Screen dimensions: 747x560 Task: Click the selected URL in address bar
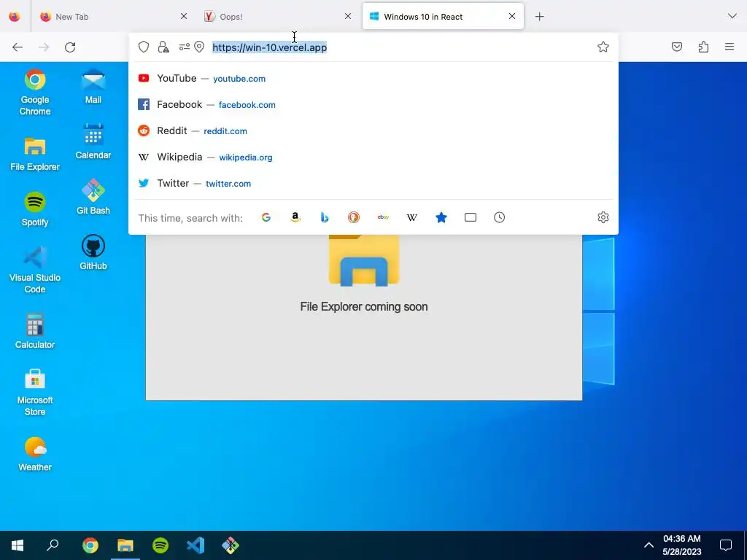[270, 47]
